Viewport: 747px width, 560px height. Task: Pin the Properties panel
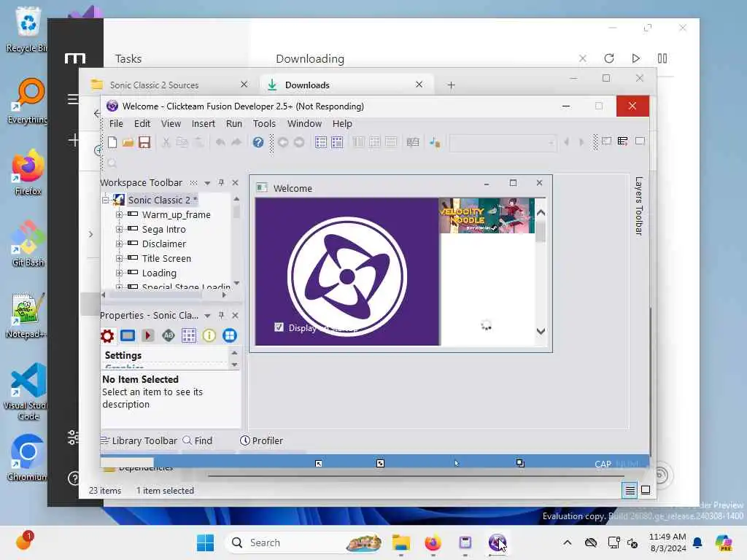tap(221, 315)
